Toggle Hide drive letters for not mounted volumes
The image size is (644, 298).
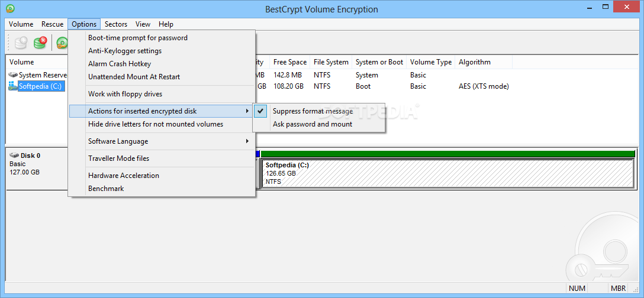[x=162, y=124]
